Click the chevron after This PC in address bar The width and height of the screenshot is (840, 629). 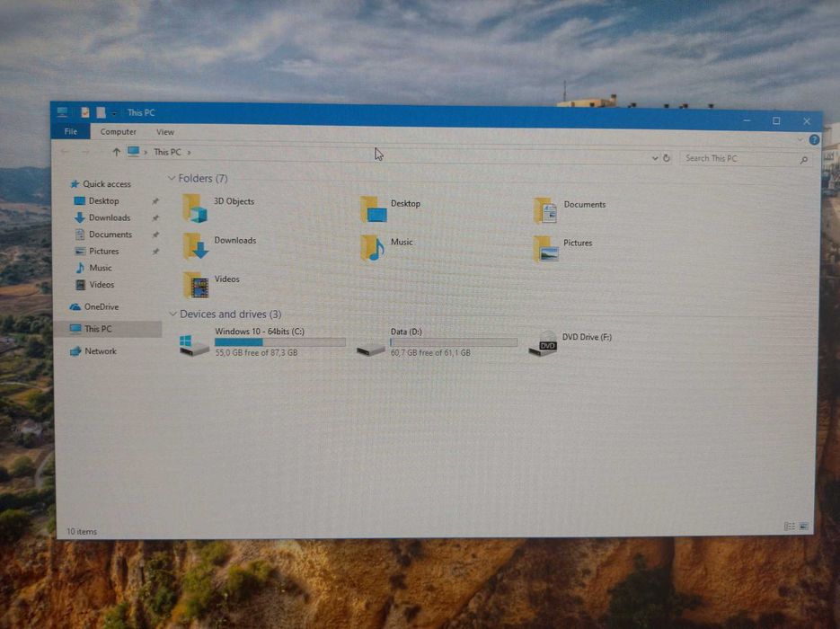pyautogui.click(x=189, y=153)
